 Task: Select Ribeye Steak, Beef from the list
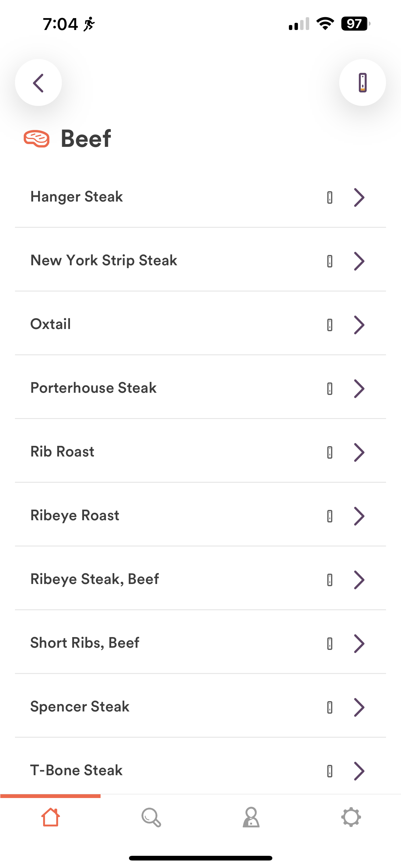(x=200, y=579)
